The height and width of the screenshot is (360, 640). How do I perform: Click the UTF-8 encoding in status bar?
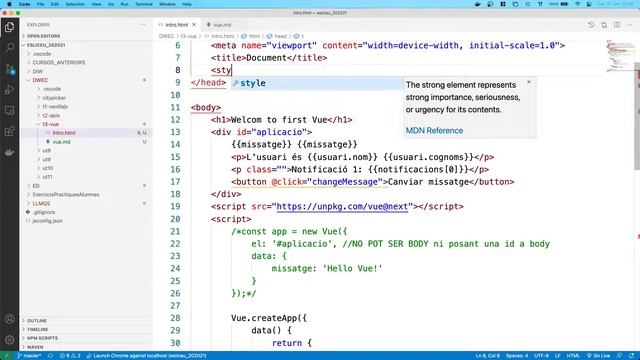click(x=542, y=356)
